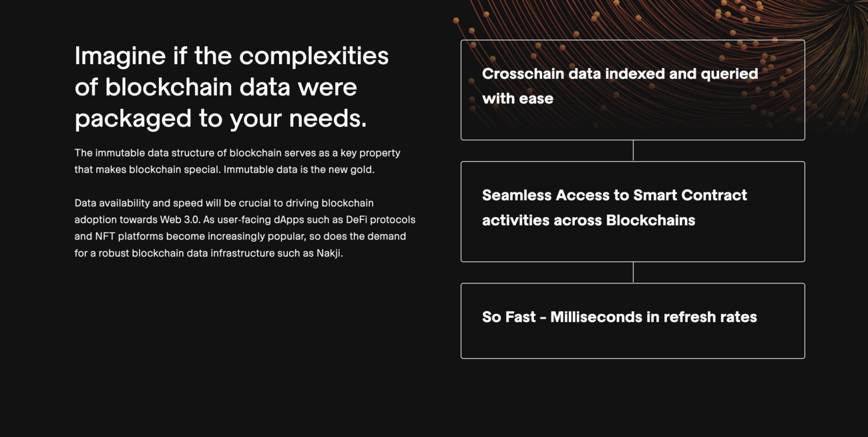Open the 'So Fast - Milliseconds' card
868x437 pixels.
[x=632, y=321]
